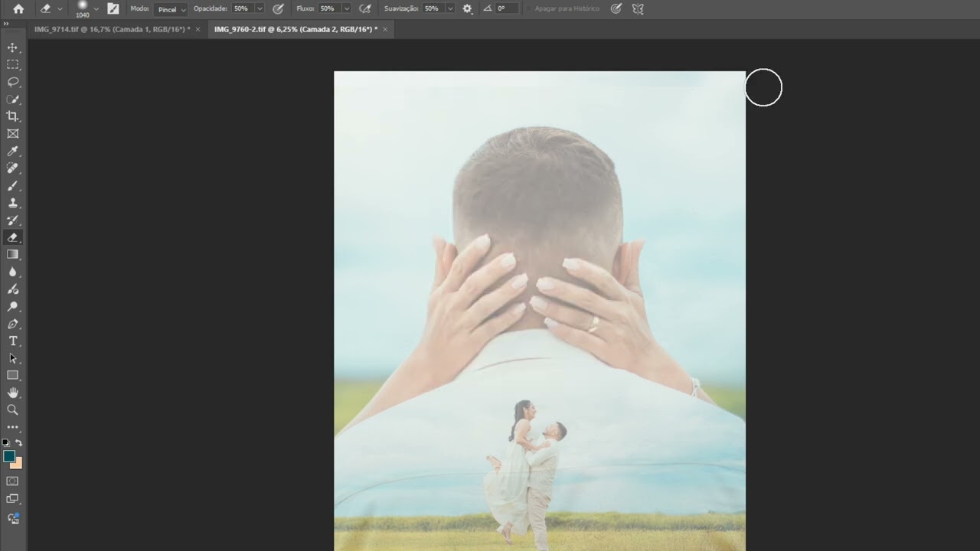
Task: Toggle pressure for opacity button
Action: (278, 8)
